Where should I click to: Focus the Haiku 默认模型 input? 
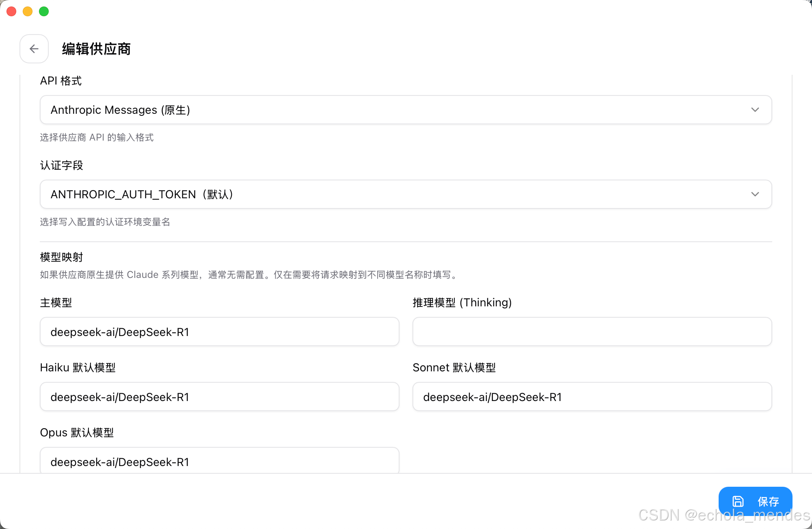pyautogui.click(x=219, y=397)
